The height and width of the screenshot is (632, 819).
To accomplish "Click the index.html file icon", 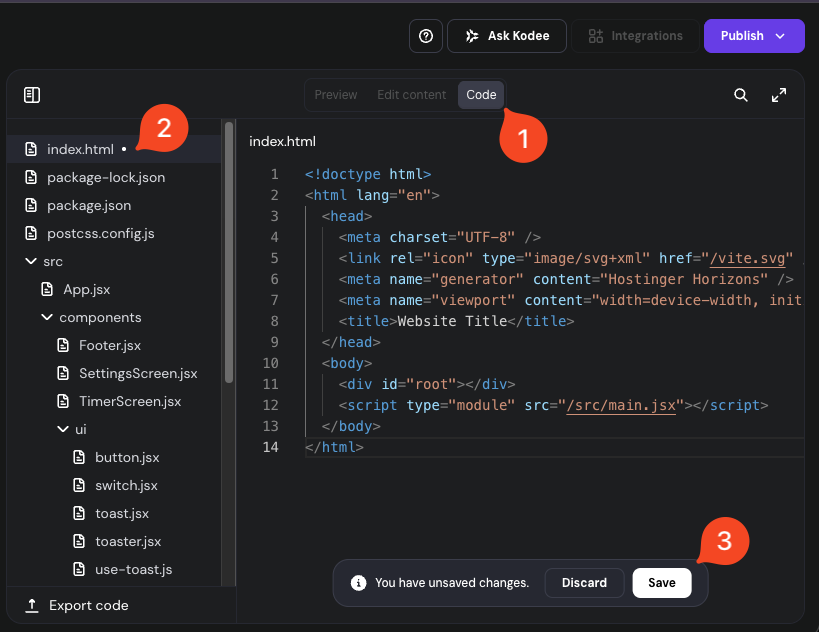I will click(x=31, y=149).
